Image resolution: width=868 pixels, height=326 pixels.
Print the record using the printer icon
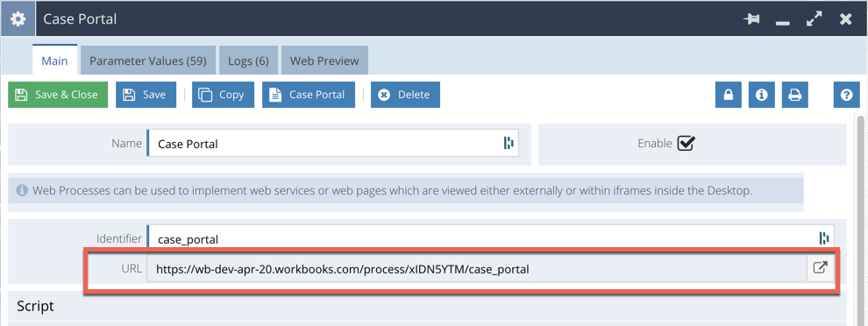[795, 95]
